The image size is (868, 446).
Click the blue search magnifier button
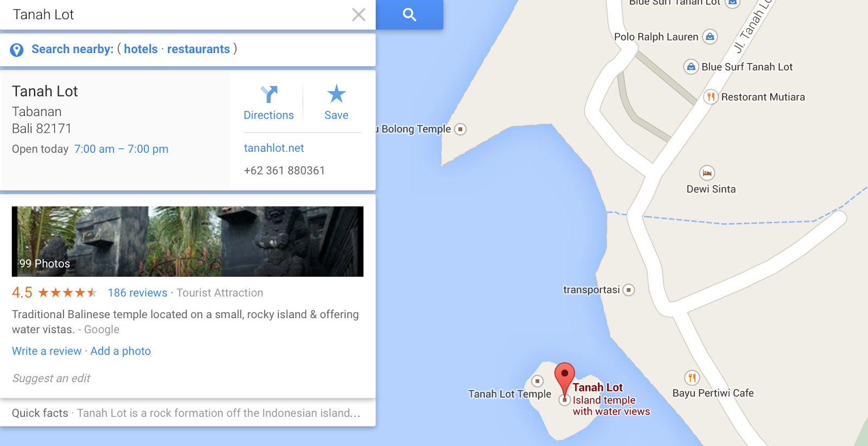[410, 15]
